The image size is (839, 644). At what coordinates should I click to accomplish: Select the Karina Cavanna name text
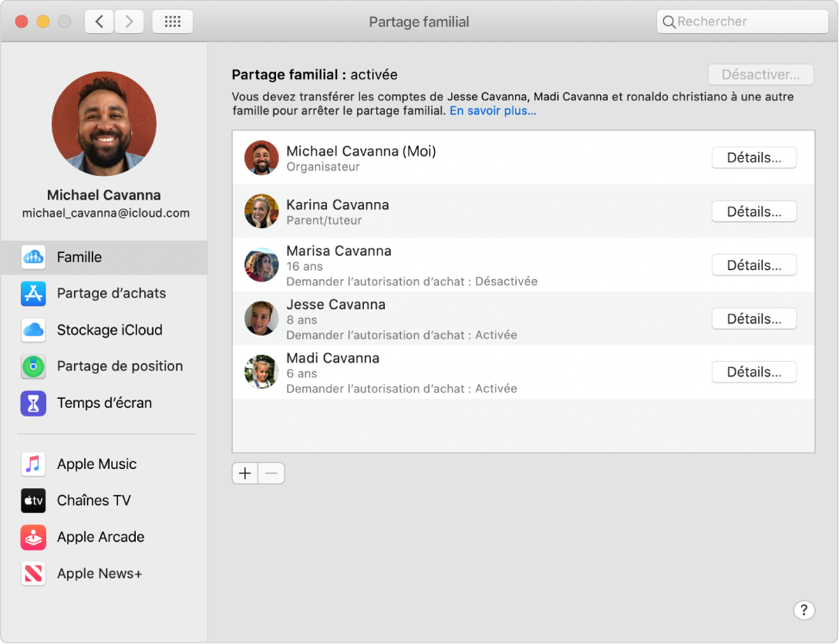tap(338, 204)
